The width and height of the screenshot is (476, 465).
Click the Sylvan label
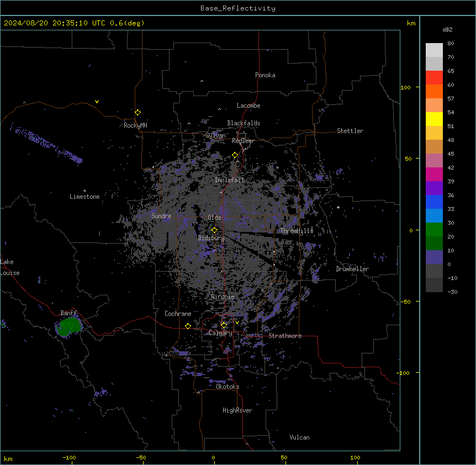point(215,135)
